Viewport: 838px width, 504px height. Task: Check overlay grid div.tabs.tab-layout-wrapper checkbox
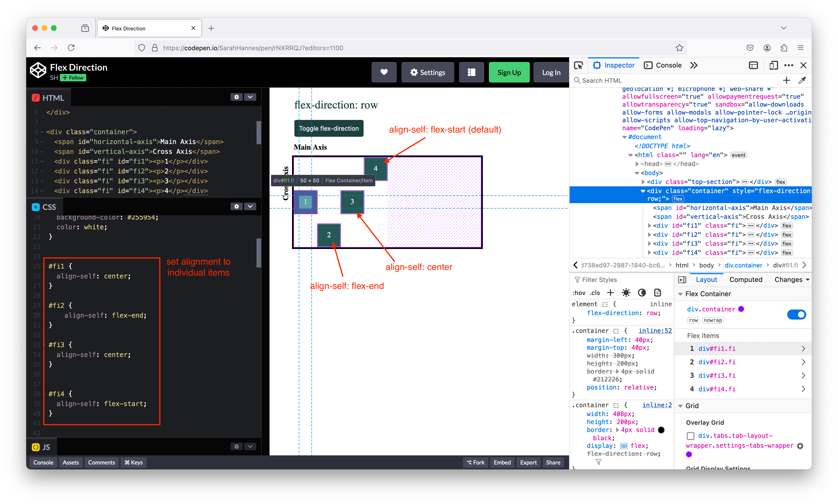point(690,436)
